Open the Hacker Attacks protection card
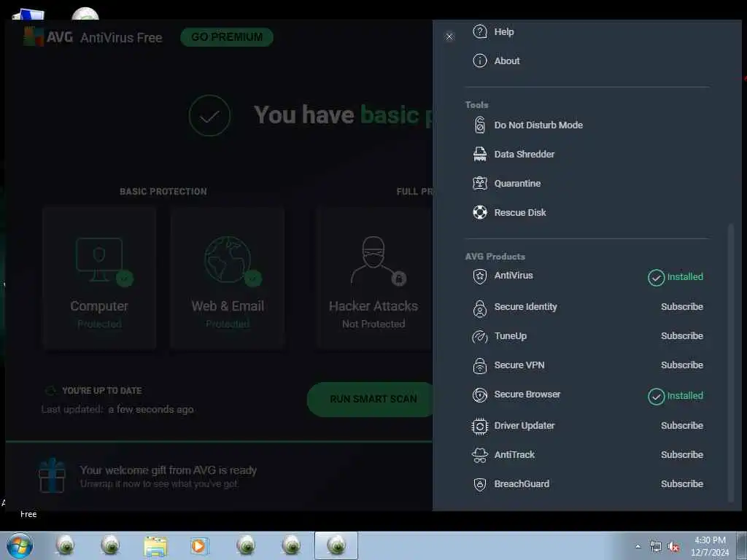Image resolution: width=747 pixels, height=560 pixels. (x=373, y=279)
